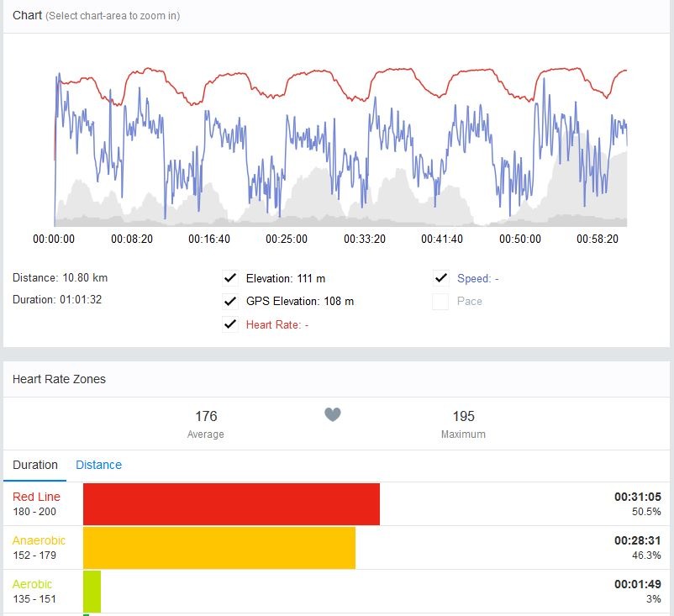Click the Aerobic zone label
This screenshot has height=616, width=674.
[32, 584]
